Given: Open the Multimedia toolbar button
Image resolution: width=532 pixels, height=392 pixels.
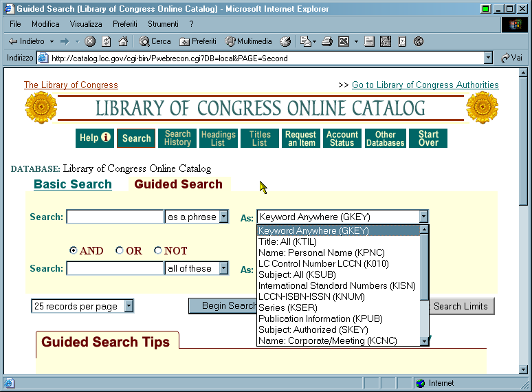Looking at the screenshot, I should point(248,41).
